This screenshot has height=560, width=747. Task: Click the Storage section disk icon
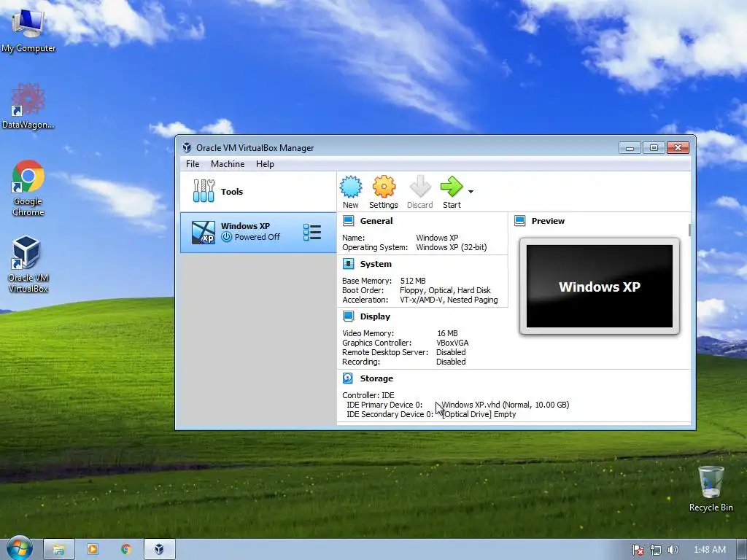pyautogui.click(x=348, y=378)
